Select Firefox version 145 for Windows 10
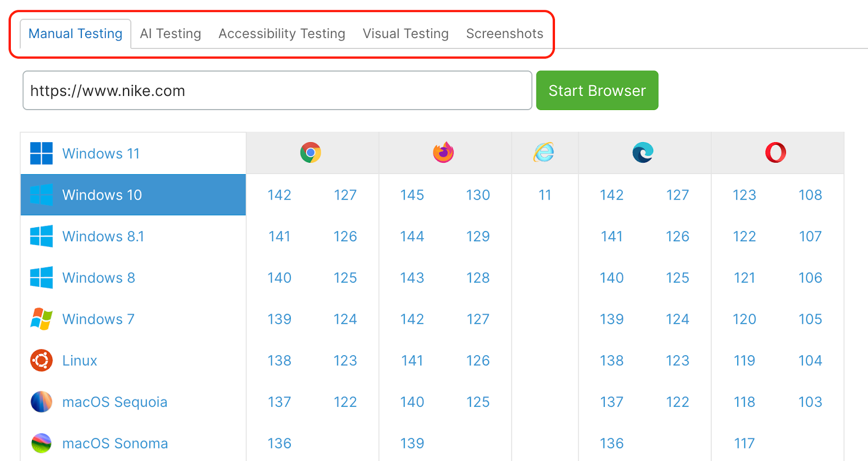Image resolution: width=868 pixels, height=461 pixels. pyautogui.click(x=412, y=195)
